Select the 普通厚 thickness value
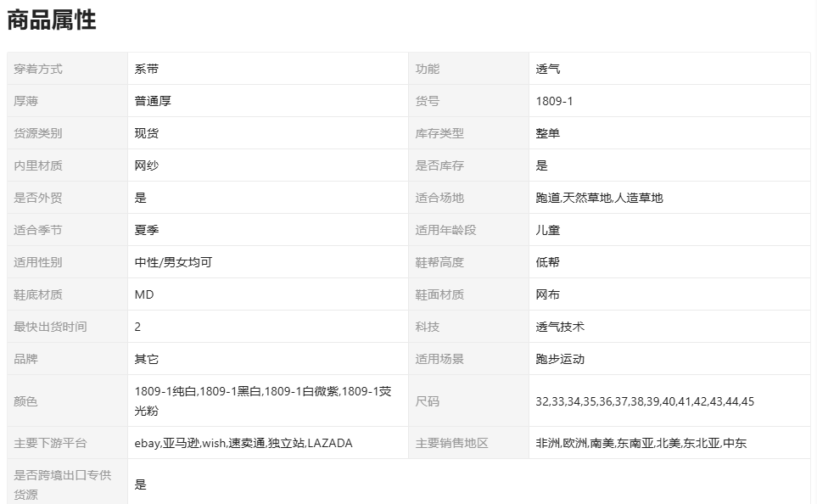 [x=153, y=101]
